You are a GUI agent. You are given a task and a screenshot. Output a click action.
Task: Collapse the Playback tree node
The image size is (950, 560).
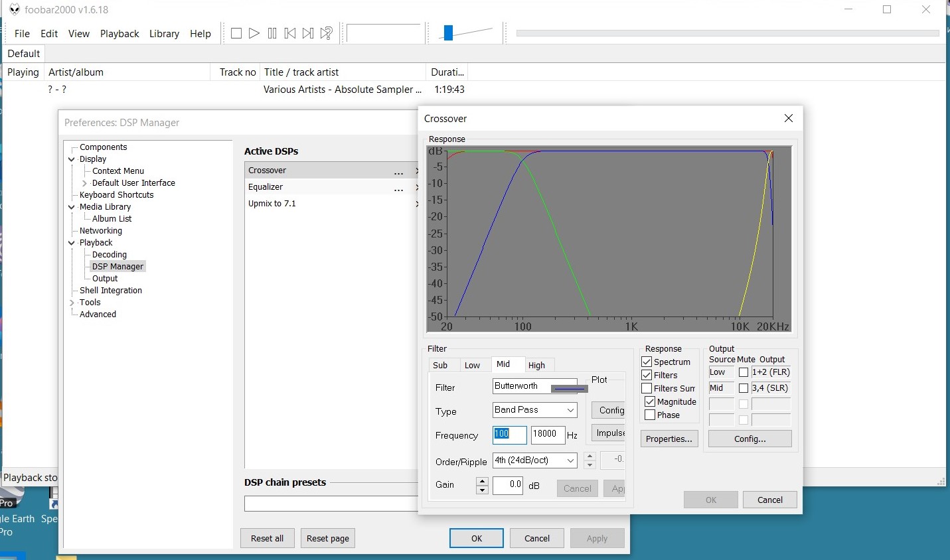[72, 243]
